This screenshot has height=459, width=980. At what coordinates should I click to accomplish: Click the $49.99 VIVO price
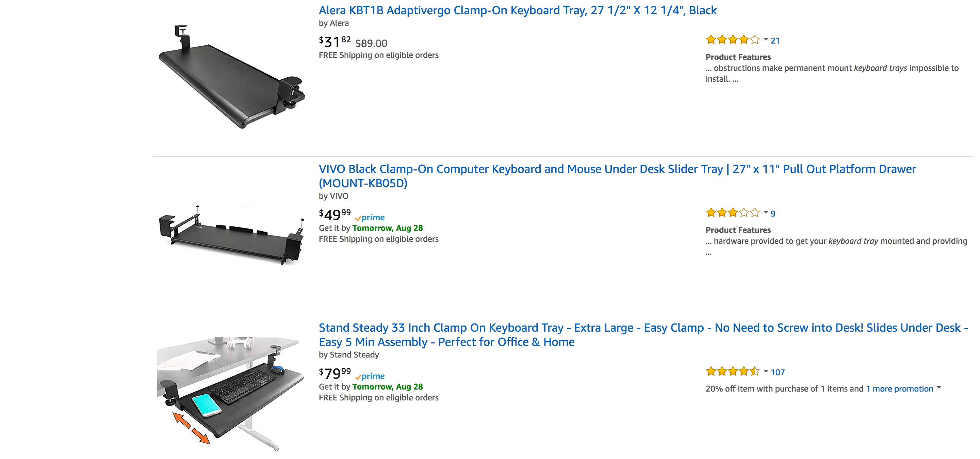click(334, 215)
